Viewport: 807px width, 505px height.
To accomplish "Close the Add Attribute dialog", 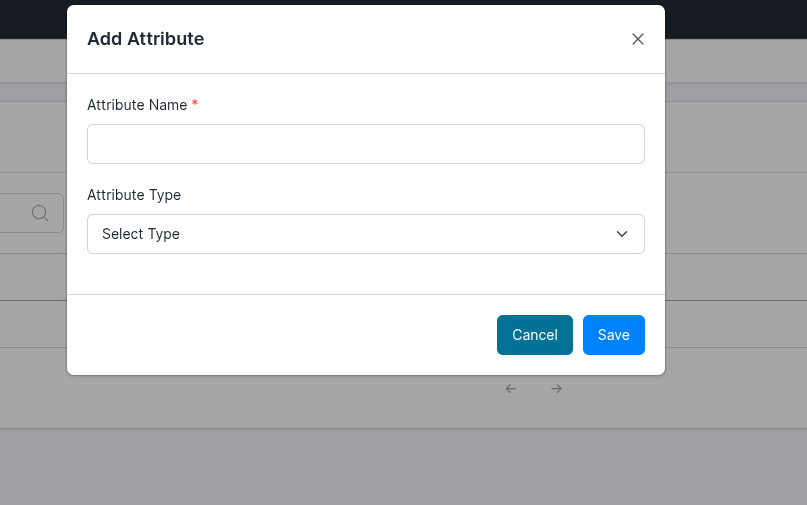I will pyautogui.click(x=638, y=39).
